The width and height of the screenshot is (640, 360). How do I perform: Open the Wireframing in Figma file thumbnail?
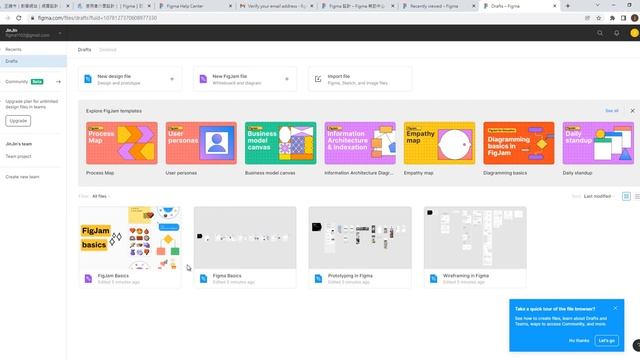point(475,238)
